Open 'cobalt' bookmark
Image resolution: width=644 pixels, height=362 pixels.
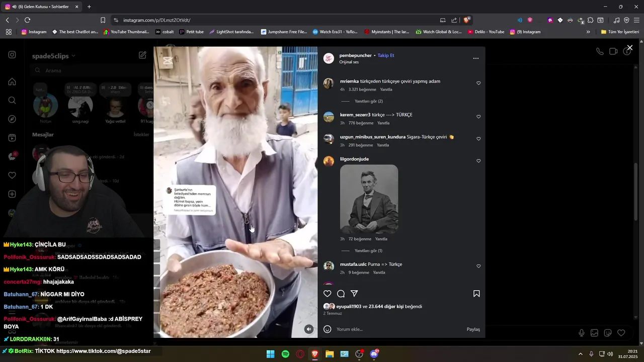(x=165, y=32)
